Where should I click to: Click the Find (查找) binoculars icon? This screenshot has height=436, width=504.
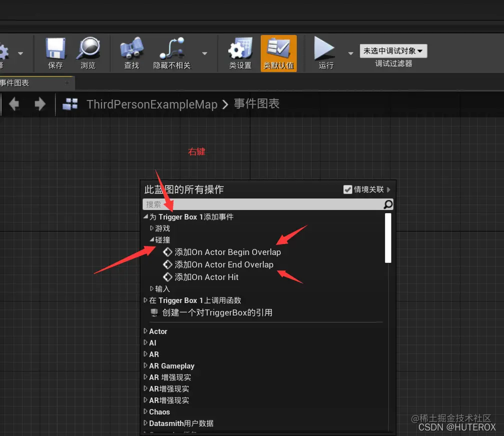pos(132,48)
